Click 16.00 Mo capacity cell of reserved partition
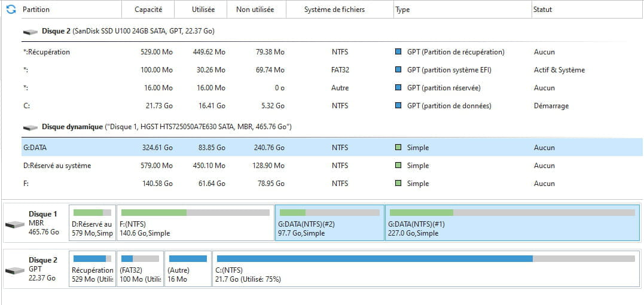 click(158, 88)
